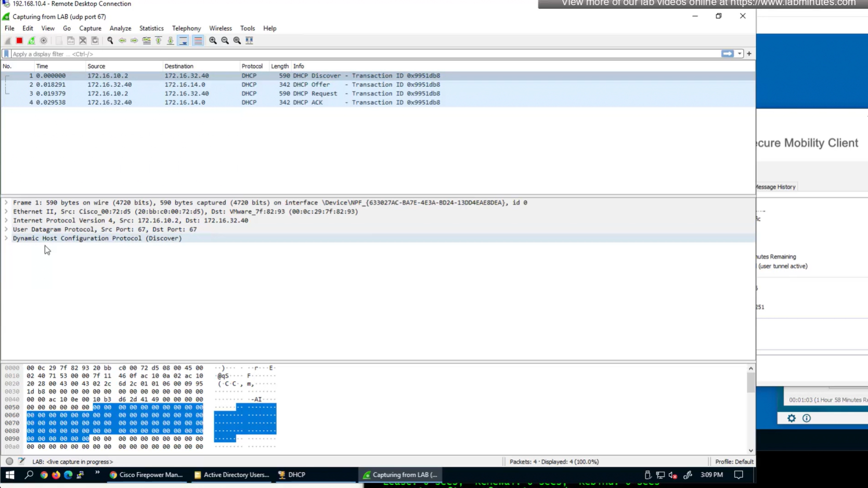The image size is (868, 488).
Task: Zoom in packet list text
Action: point(213,41)
